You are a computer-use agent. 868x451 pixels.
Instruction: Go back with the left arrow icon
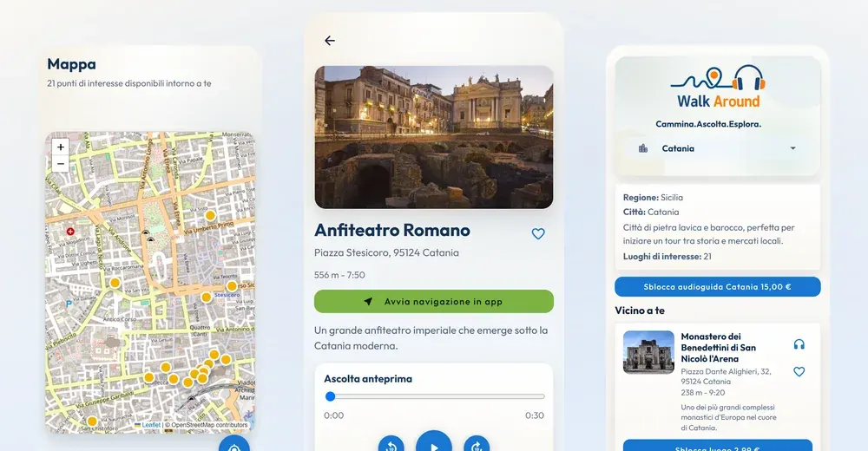tap(329, 41)
